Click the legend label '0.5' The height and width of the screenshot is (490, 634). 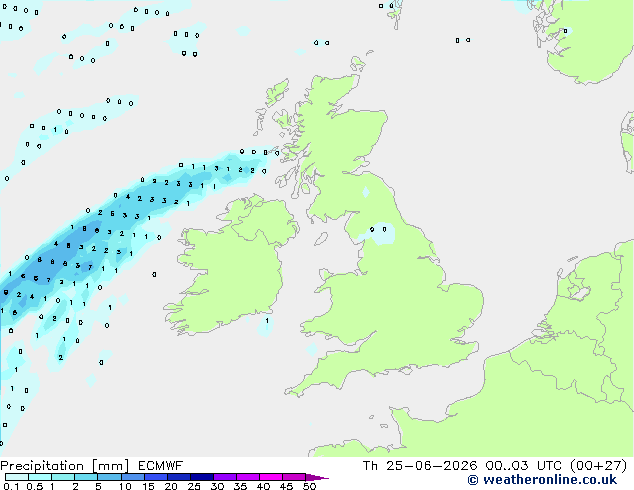point(34,486)
